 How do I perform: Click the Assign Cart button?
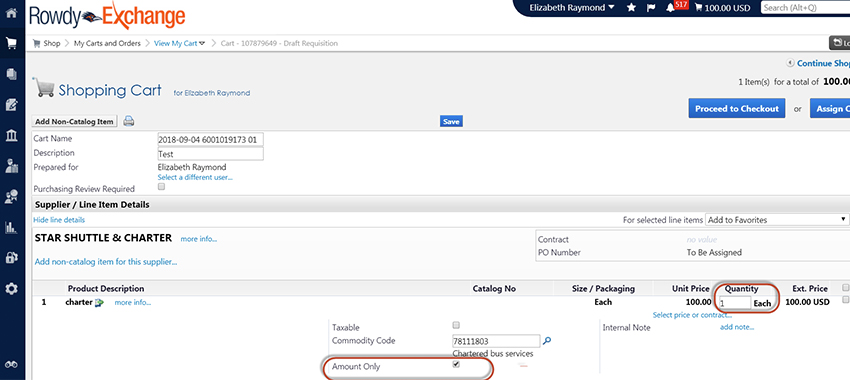click(x=830, y=108)
